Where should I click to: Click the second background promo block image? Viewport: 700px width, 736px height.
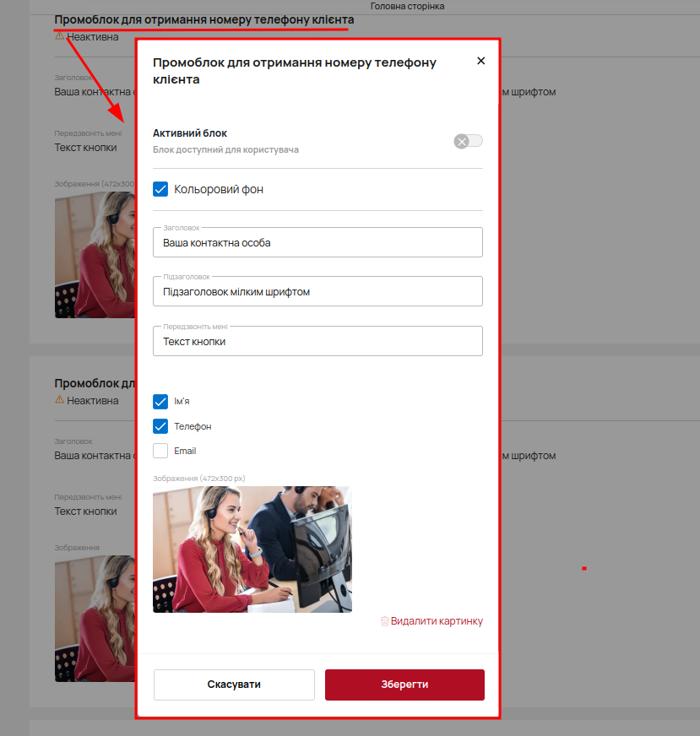95,619
